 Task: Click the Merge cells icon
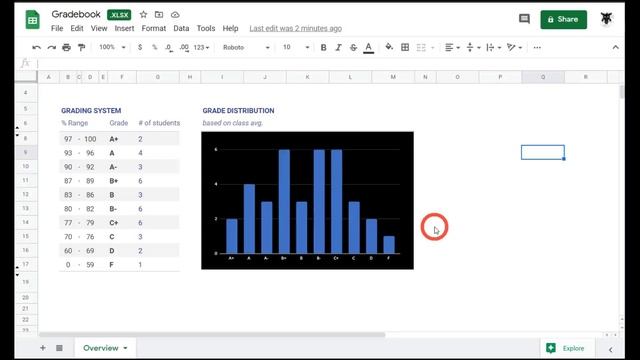(421, 48)
